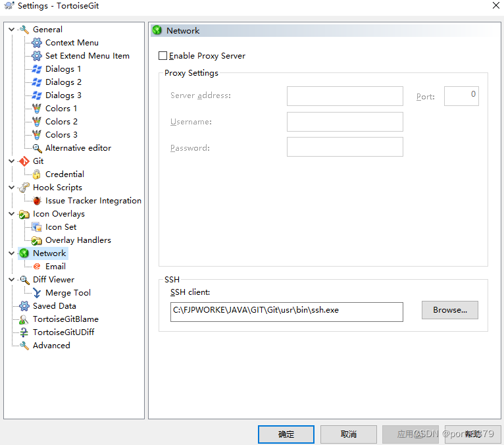The height and width of the screenshot is (445, 504).
Task: Click the Icon Overlays folder icon
Action: click(x=24, y=214)
